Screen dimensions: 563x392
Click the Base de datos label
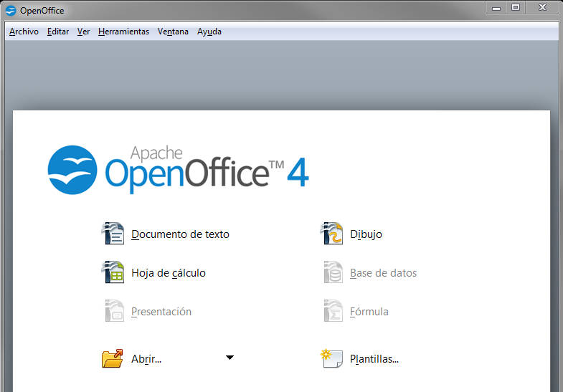tap(383, 273)
